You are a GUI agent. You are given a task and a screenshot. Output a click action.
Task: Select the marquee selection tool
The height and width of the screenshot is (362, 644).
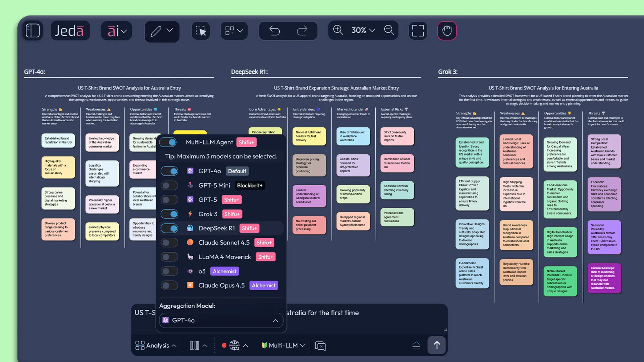(201, 31)
